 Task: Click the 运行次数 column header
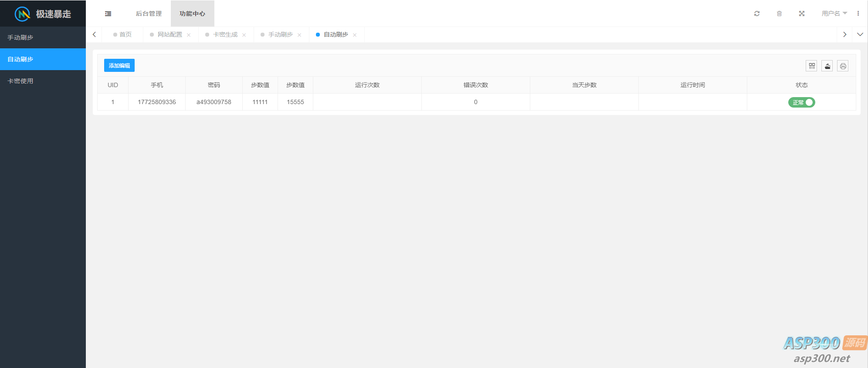point(367,85)
